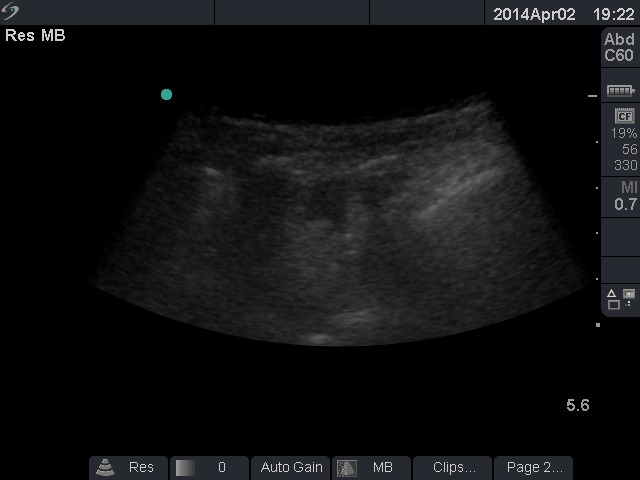
Task: Click the battery status icon
Action: tap(620, 90)
